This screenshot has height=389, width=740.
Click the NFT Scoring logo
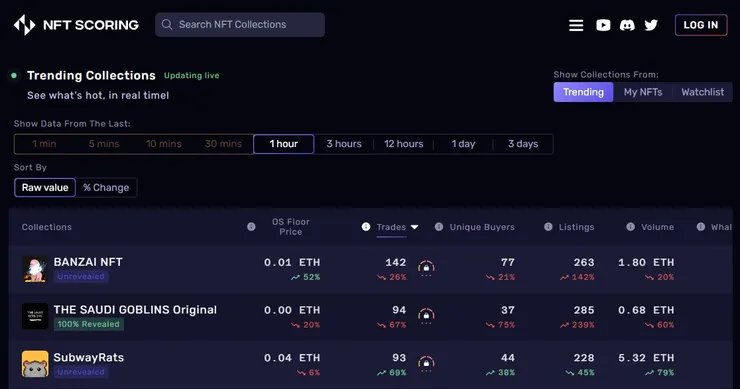pyautogui.click(x=76, y=25)
